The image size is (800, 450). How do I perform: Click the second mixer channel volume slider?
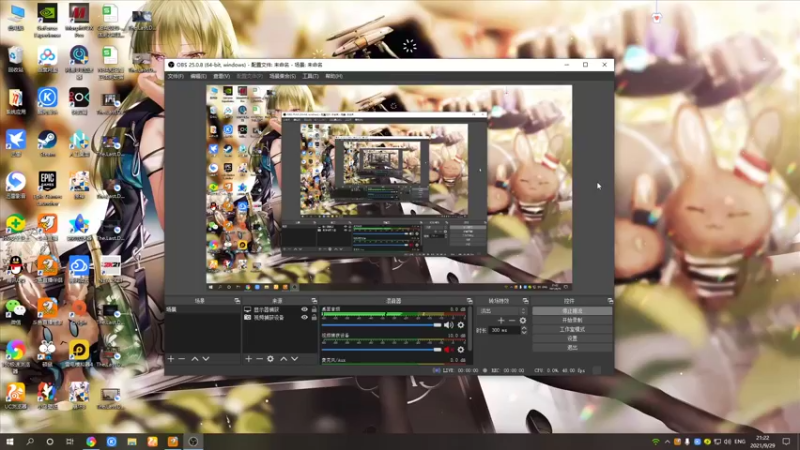click(x=382, y=349)
